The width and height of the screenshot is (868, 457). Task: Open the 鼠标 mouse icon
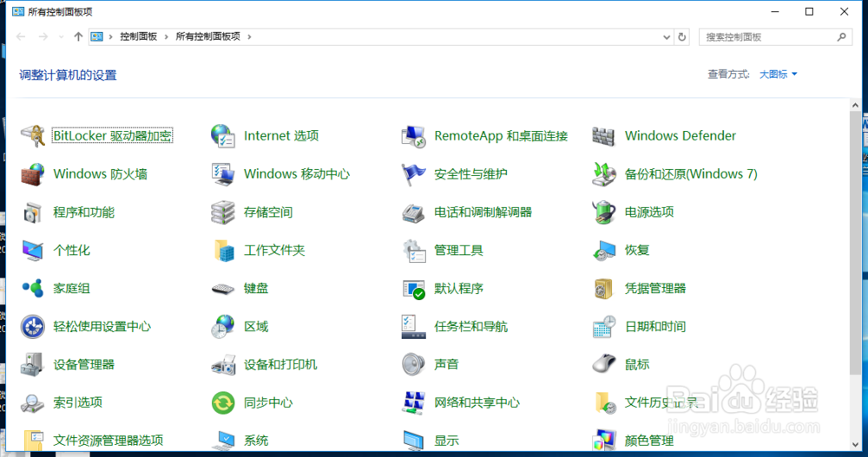tap(604, 365)
